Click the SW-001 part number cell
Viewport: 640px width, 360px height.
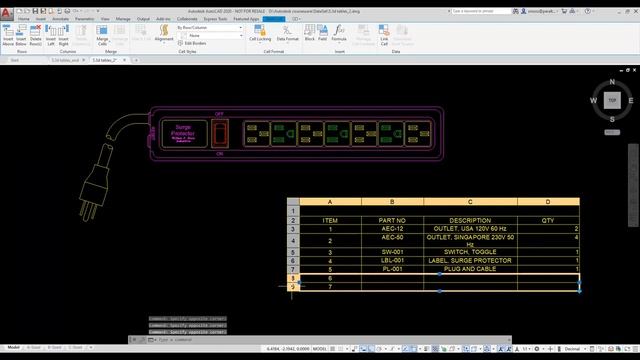(x=392, y=252)
